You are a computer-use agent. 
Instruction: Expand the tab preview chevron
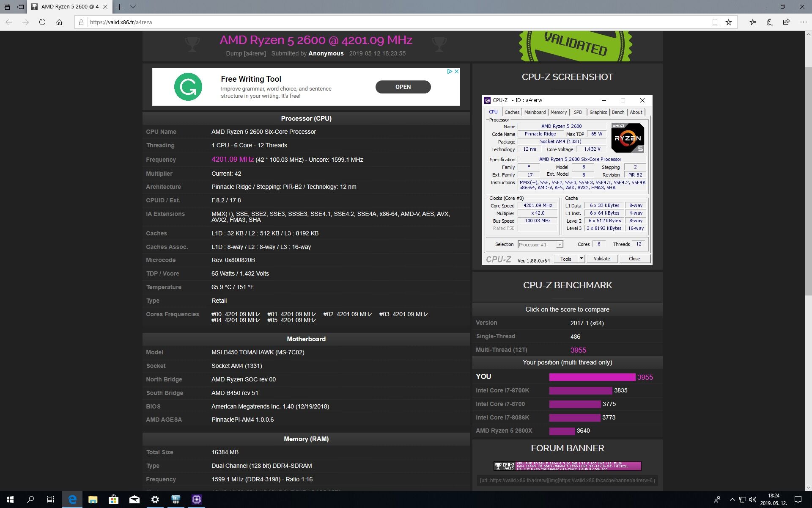[133, 7]
